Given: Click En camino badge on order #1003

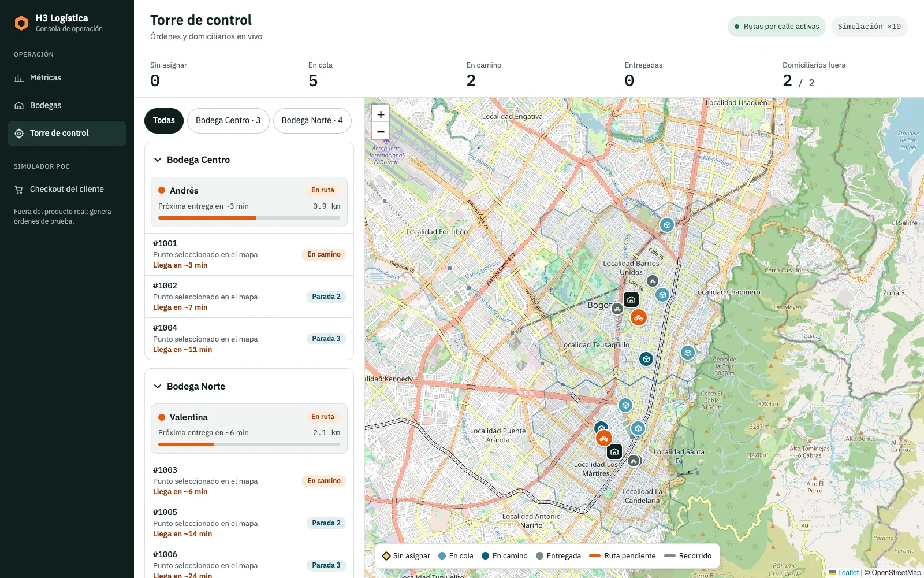Looking at the screenshot, I should pyautogui.click(x=324, y=481).
